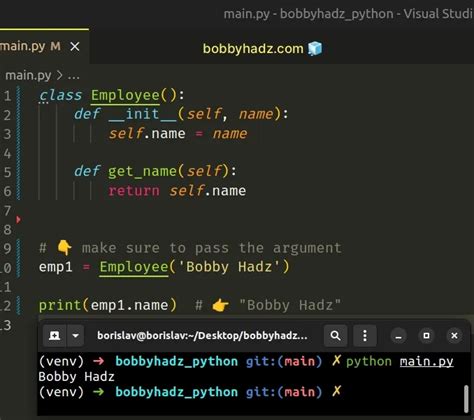Click line number 5 in the gutter
Screen dimensions: 474x420
click(x=7, y=172)
